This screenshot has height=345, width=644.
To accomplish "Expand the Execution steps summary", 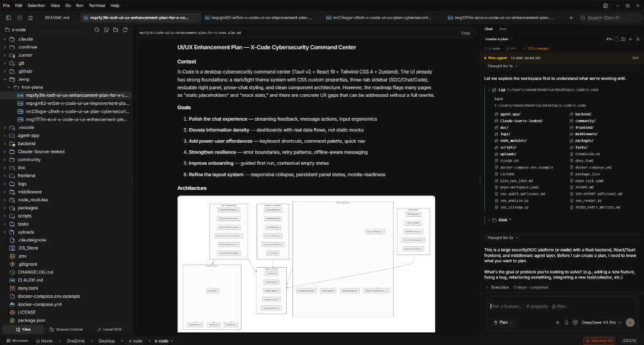I will (517, 288).
